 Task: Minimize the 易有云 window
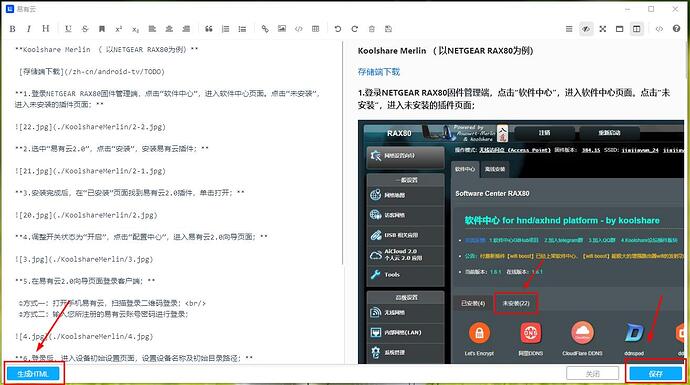tap(628, 9)
